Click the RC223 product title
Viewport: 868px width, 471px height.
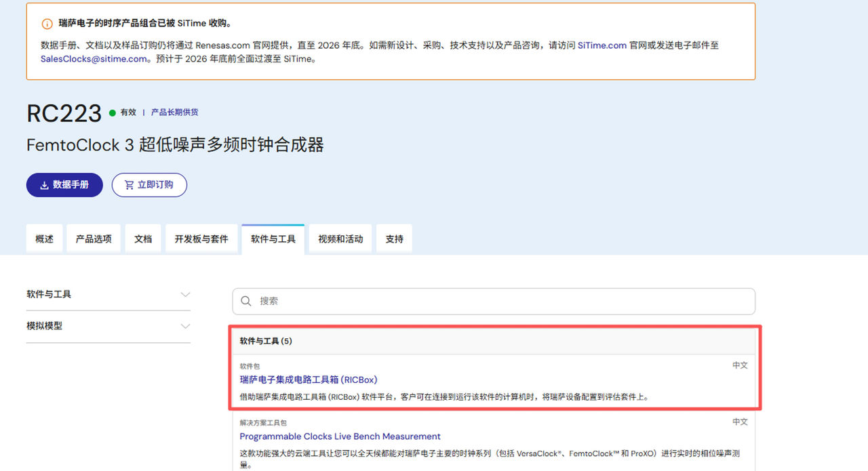(x=64, y=113)
